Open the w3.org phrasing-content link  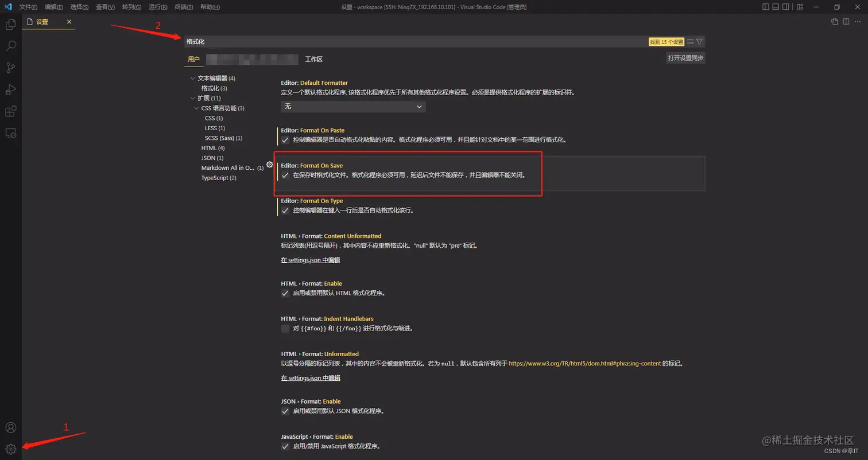pyautogui.click(x=585, y=364)
